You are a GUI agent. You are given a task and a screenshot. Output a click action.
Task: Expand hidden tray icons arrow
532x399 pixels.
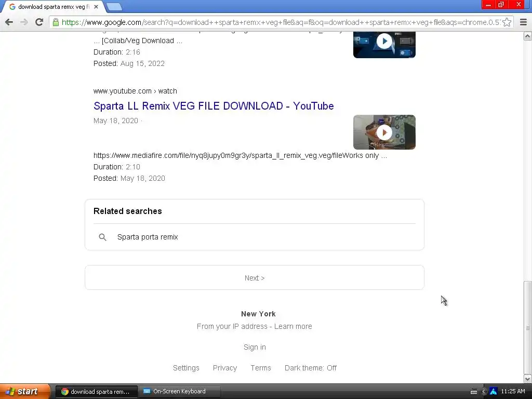click(x=484, y=392)
